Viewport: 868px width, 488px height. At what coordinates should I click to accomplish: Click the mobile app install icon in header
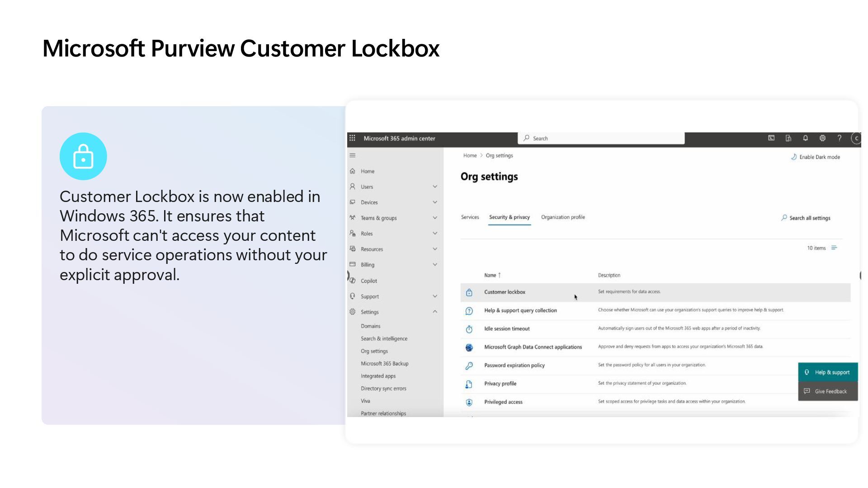click(x=788, y=138)
